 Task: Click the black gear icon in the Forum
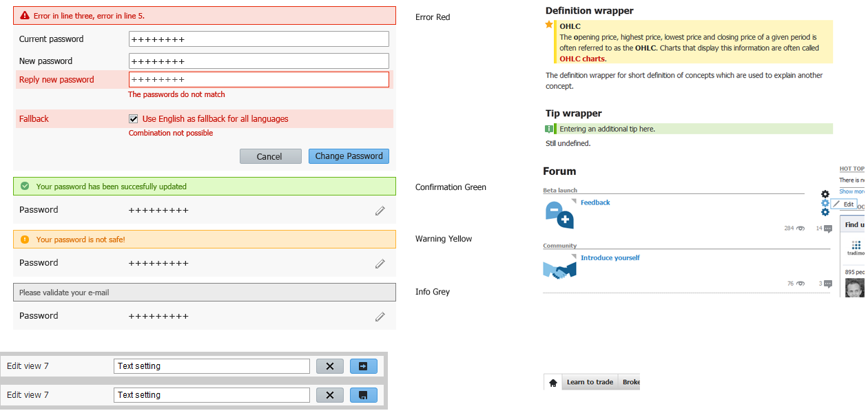[825, 195]
